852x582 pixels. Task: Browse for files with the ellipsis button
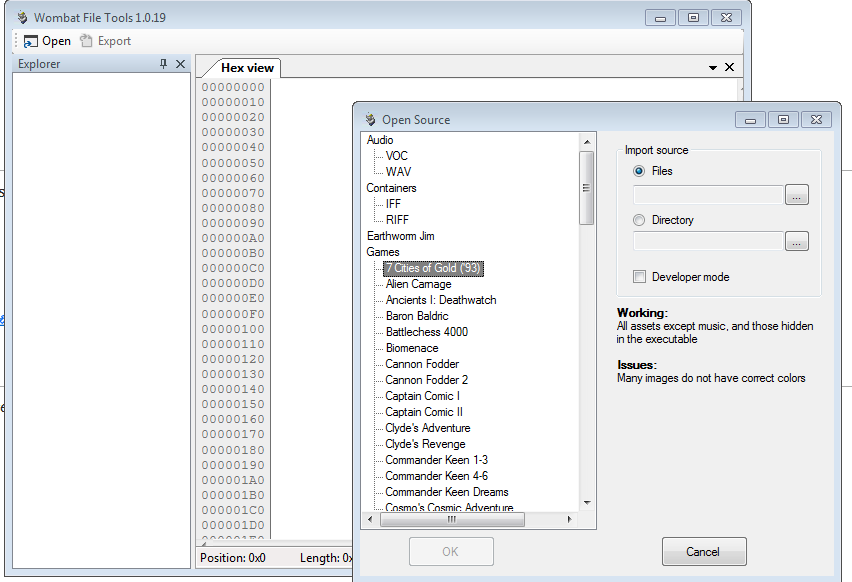tap(796, 195)
